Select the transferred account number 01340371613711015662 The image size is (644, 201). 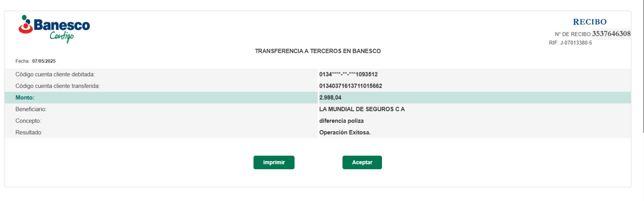(x=351, y=86)
